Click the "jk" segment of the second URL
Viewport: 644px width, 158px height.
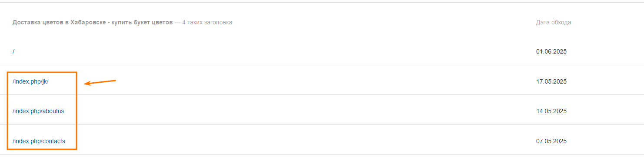(45, 81)
